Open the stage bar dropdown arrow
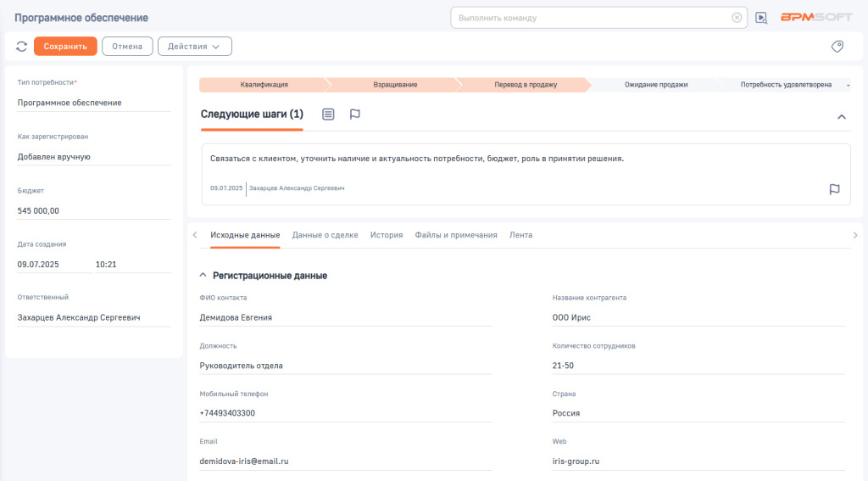Screen dimensions: 868x481 coord(848,86)
